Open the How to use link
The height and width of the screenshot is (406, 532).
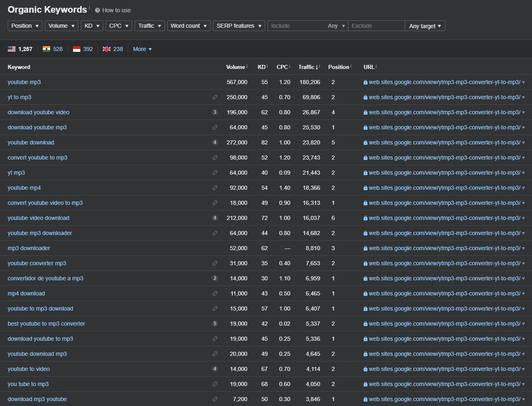(116, 10)
